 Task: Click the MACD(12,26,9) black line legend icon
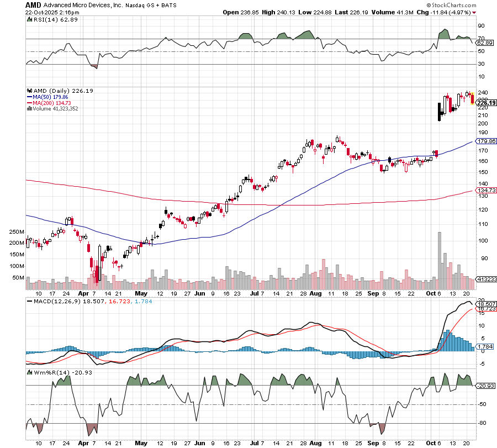(30, 302)
